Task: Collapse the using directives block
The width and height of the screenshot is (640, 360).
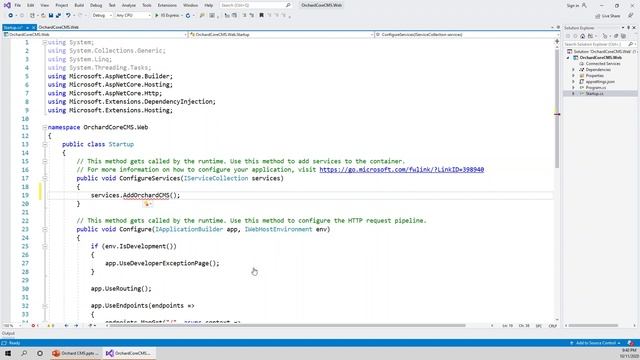Action: pos(45,42)
